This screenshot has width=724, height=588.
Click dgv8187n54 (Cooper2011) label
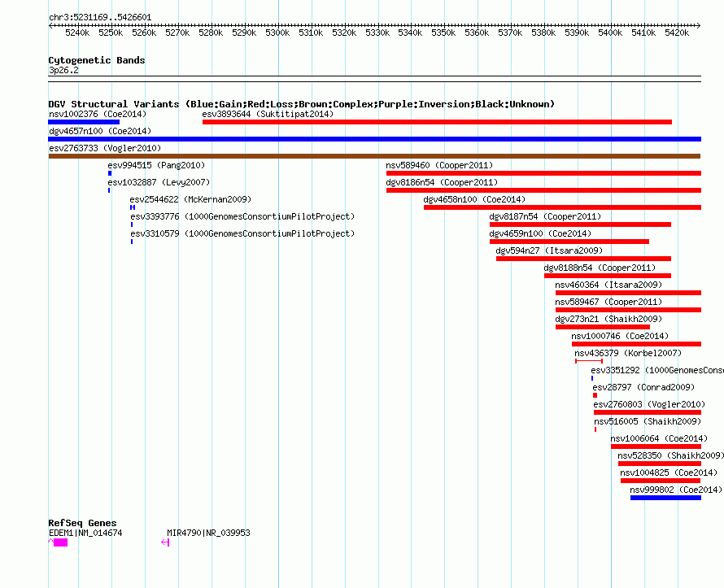(545, 216)
